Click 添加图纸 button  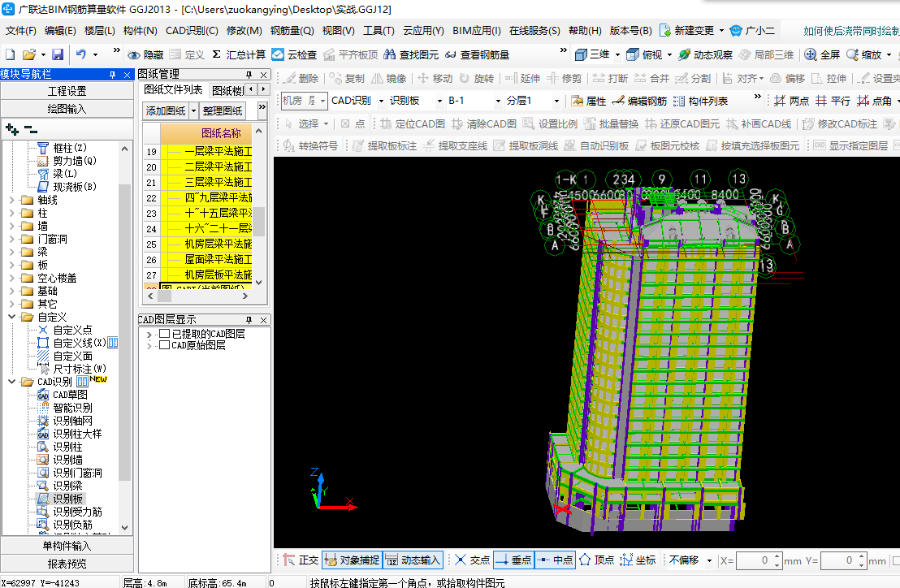(166, 110)
